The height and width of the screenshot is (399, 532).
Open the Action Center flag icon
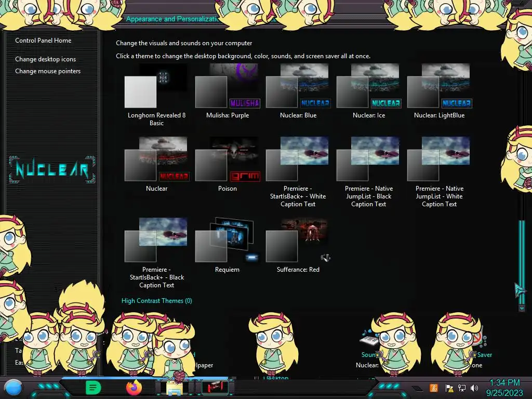point(449,388)
